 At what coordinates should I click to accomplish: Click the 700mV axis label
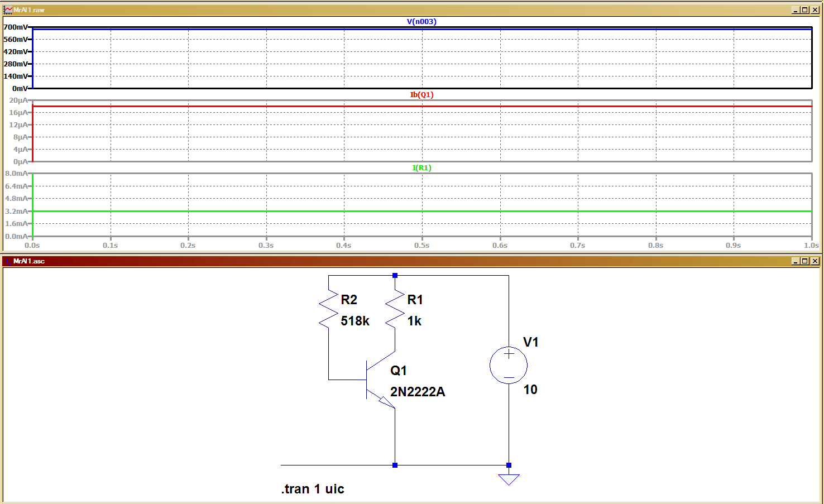click(x=15, y=27)
